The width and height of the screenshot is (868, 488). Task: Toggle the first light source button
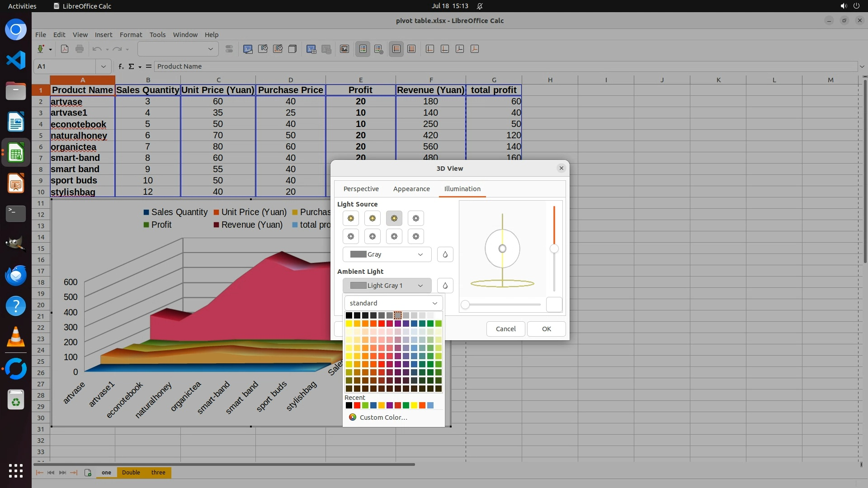click(350, 218)
